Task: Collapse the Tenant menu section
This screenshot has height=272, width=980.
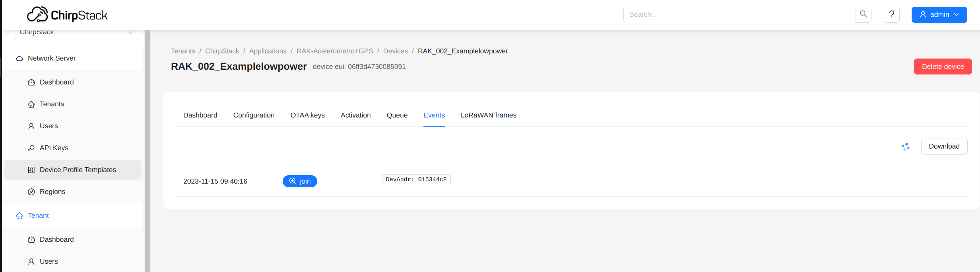Action: tap(38, 215)
